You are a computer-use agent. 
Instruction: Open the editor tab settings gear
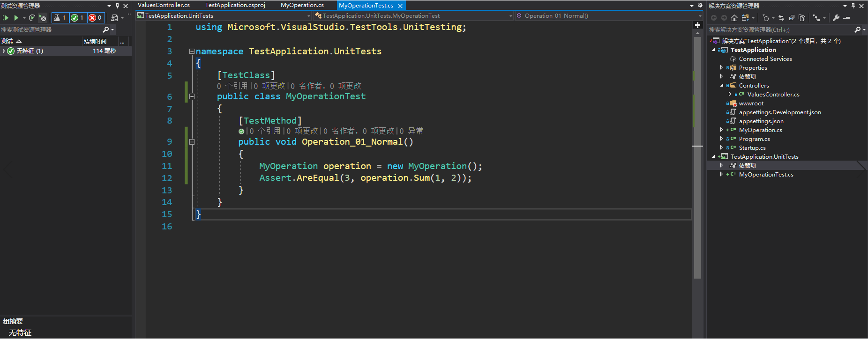point(700,6)
